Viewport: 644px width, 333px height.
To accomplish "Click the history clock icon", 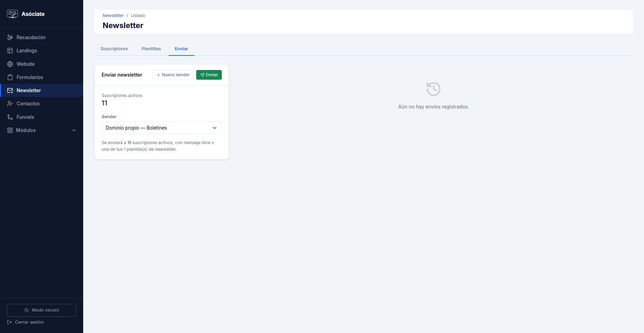I will click(x=433, y=89).
